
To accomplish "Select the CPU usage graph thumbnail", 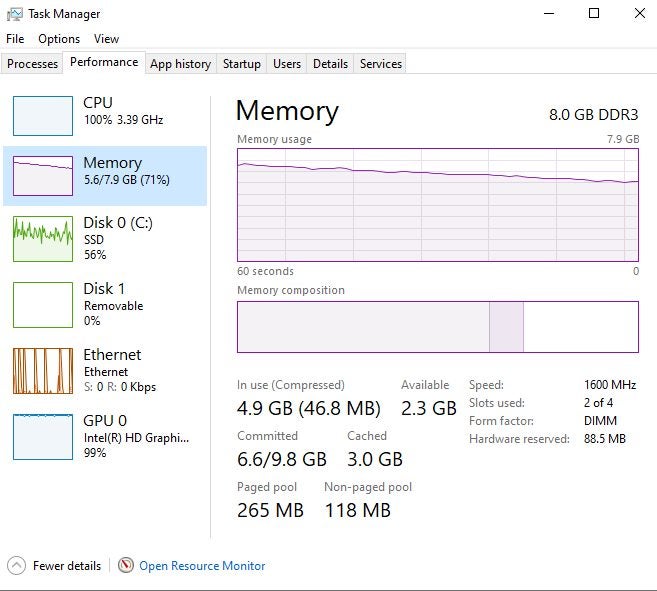I will (43, 116).
